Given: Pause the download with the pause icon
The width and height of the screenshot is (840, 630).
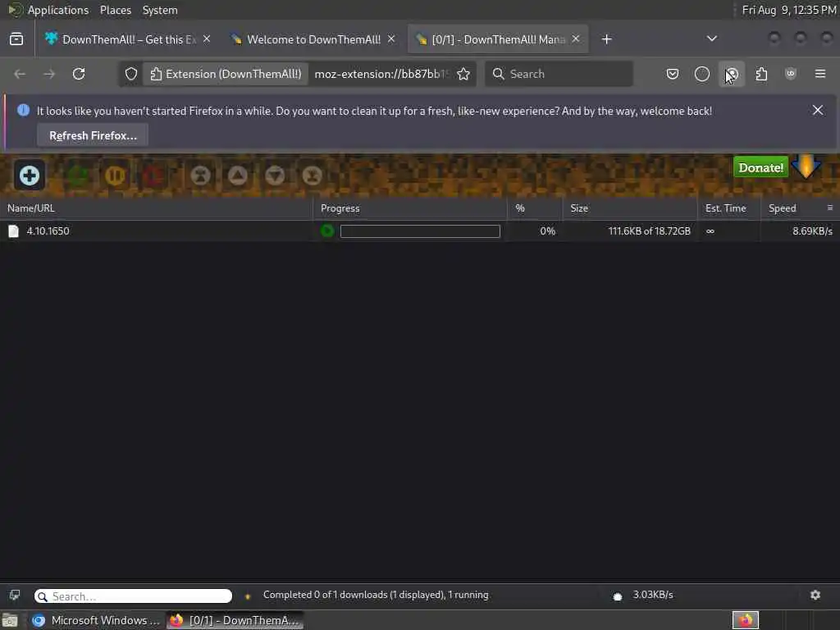Looking at the screenshot, I should coord(115,176).
